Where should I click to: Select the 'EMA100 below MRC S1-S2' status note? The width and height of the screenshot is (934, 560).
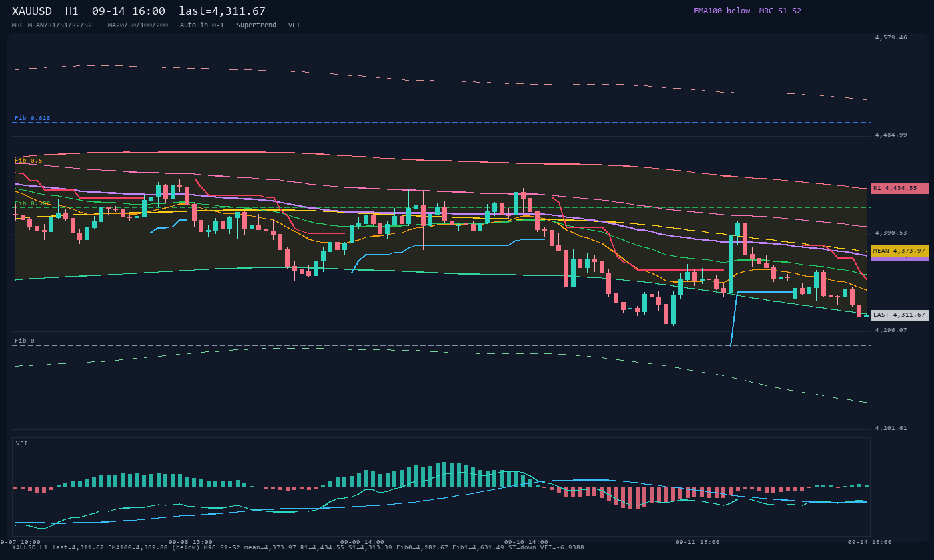[x=747, y=11]
